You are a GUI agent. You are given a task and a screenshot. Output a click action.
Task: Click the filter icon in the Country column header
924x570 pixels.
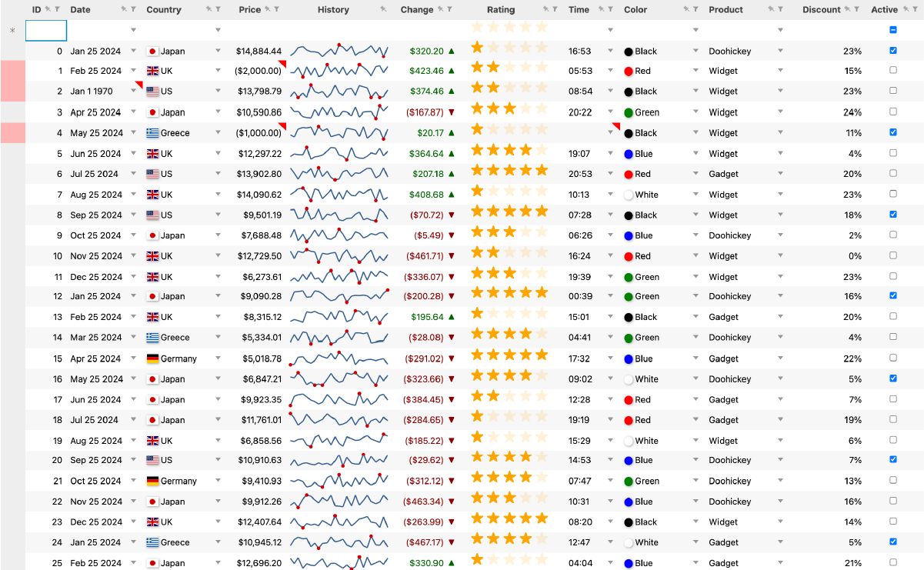(x=218, y=10)
